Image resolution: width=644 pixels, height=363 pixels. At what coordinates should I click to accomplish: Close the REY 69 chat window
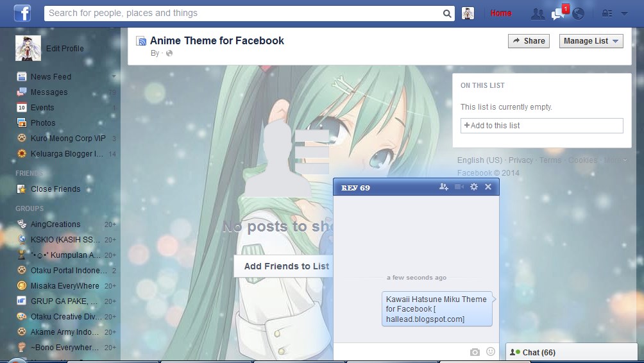click(488, 187)
